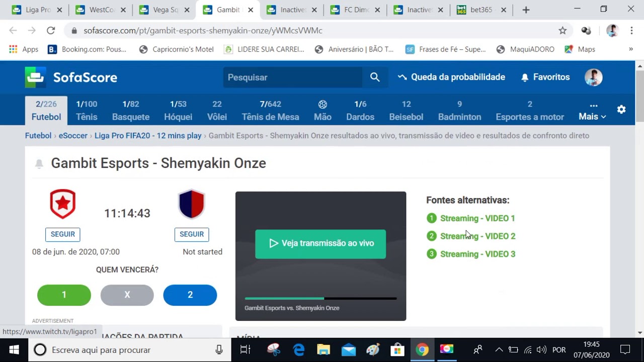Expand Mais sports dropdown
Viewport: 644px width, 362px height.
(592, 112)
